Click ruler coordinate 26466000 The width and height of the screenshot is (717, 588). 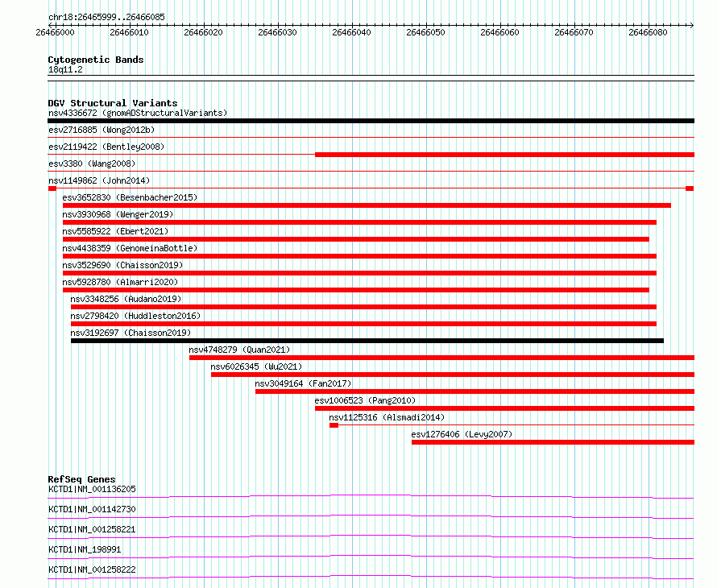point(55,32)
